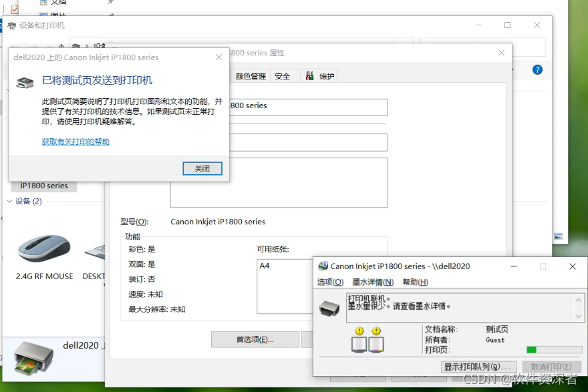Viewport: 588px width, 392px height.
Task: Open the 获取有关打印的帮助 link
Action: point(76,142)
